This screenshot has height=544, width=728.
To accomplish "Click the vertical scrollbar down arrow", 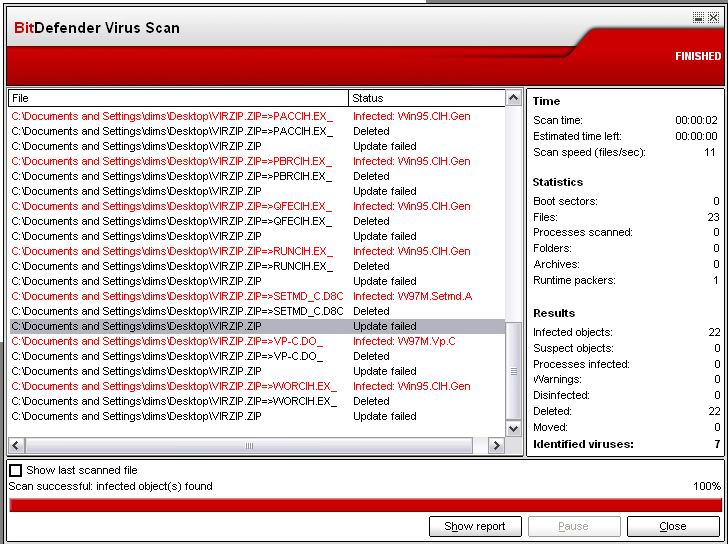I will [514, 428].
